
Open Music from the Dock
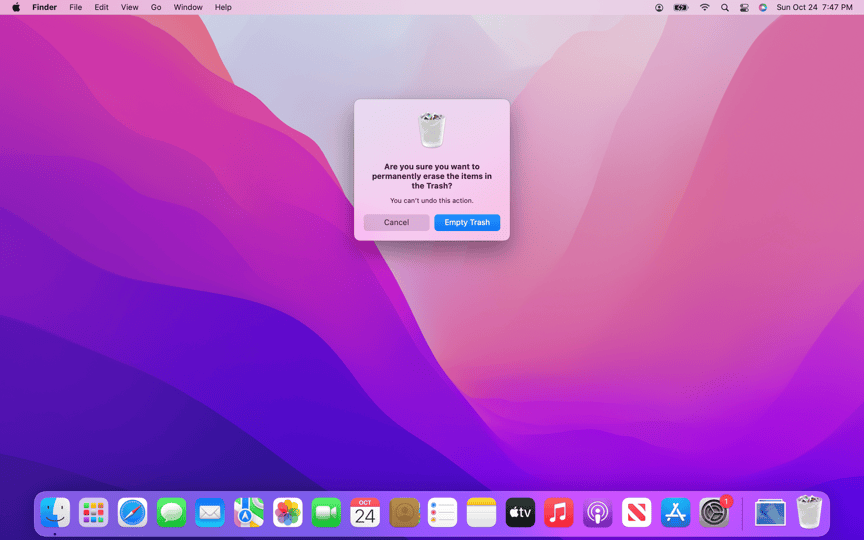pyautogui.click(x=559, y=512)
